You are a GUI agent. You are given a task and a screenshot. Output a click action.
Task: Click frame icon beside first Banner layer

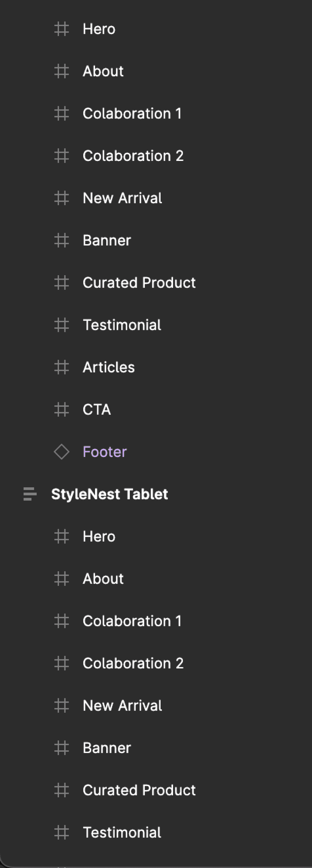62,240
